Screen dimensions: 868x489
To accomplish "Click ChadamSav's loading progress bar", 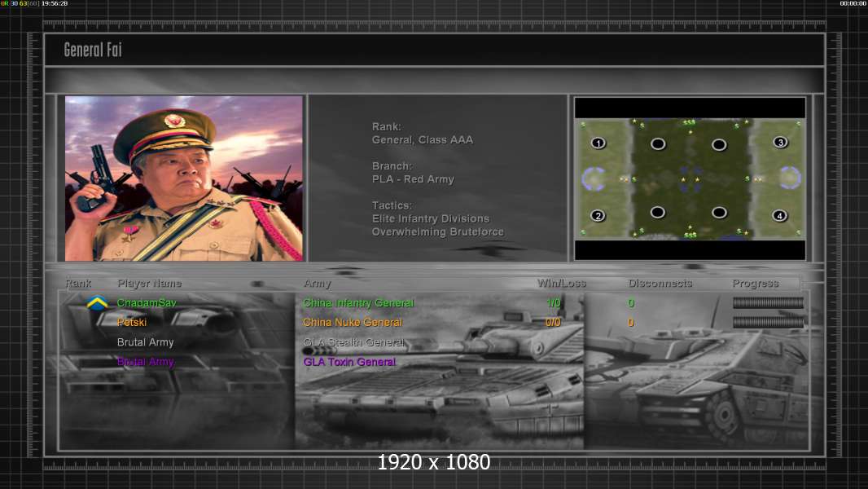I will pyautogui.click(x=768, y=302).
